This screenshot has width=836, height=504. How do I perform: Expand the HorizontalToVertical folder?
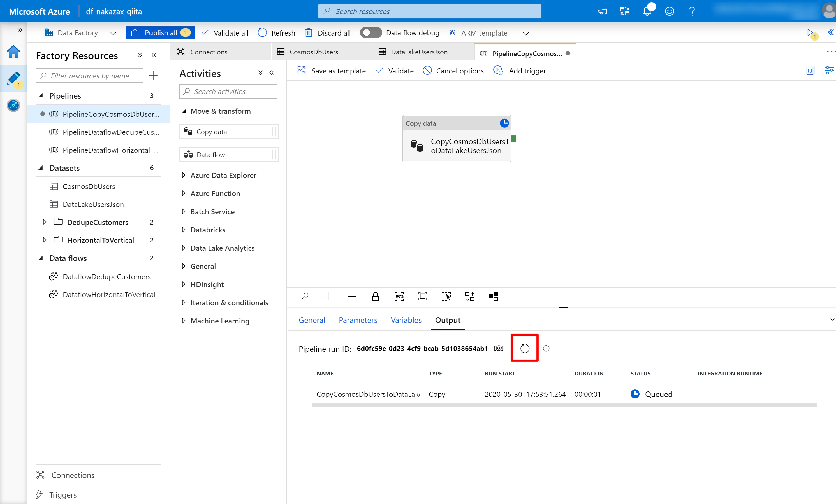coord(45,240)
